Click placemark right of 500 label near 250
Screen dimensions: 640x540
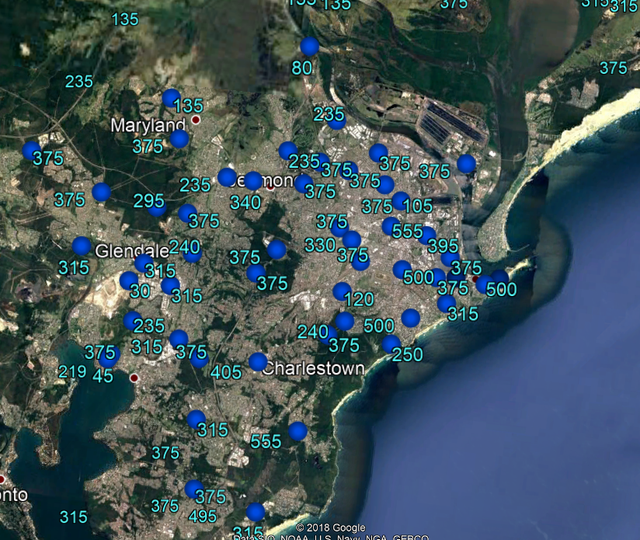pyautogui.click(x=411, y=318)
